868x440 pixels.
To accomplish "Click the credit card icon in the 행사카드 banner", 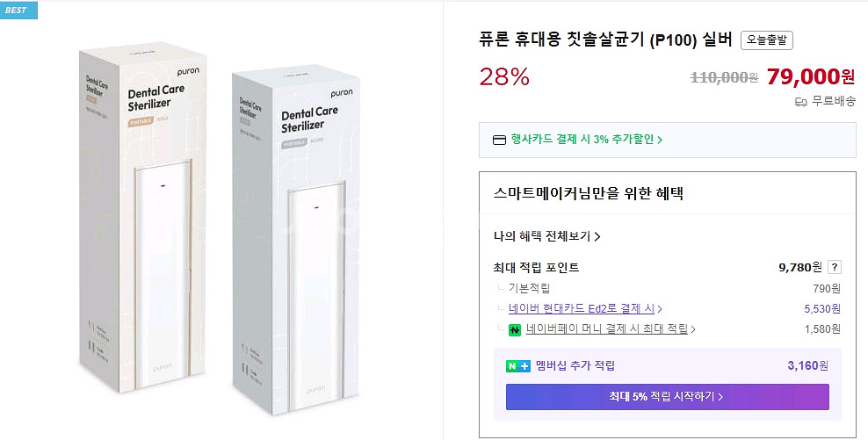I will (x=499, y=140).
